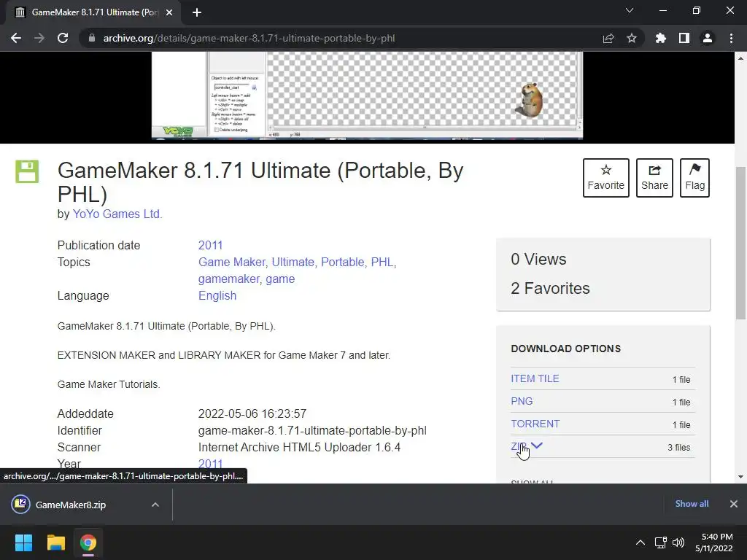
Task: Open the 2011 publication date link
Action: coord(210,245)
